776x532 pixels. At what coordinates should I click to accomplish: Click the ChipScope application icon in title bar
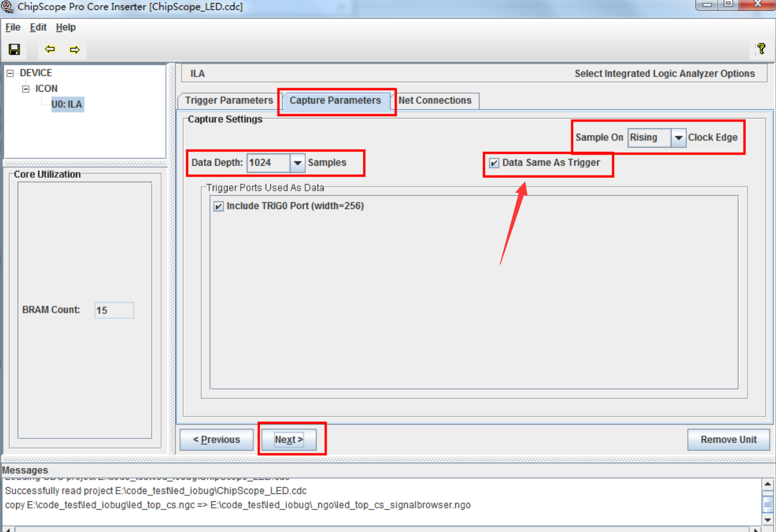(x=8, y=7)
